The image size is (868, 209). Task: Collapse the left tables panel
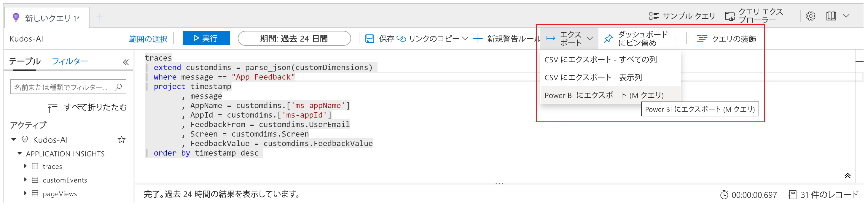point(126,62)
